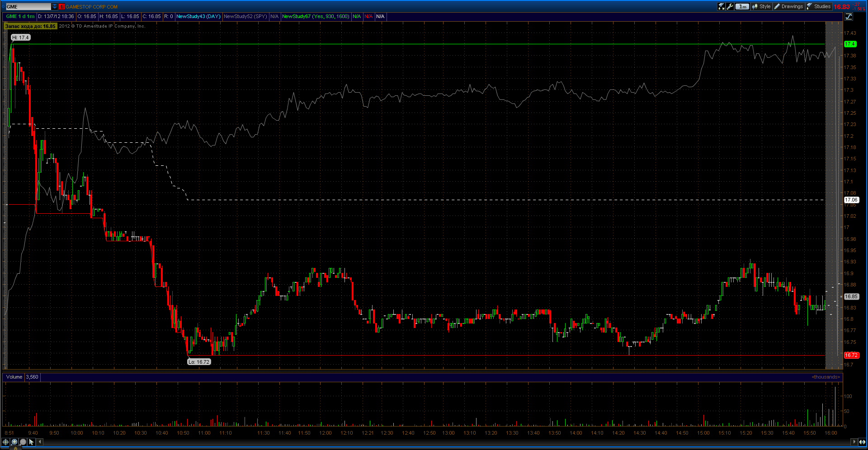Screen dimensions: 868x450
Task: Click the NewStudy43 (DAY) study label
Action: pos(198,16)
